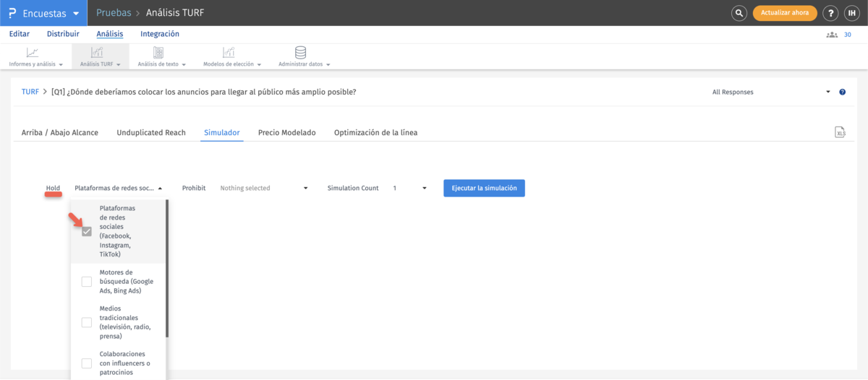Go to the Integración menu

tap(160, 34)
